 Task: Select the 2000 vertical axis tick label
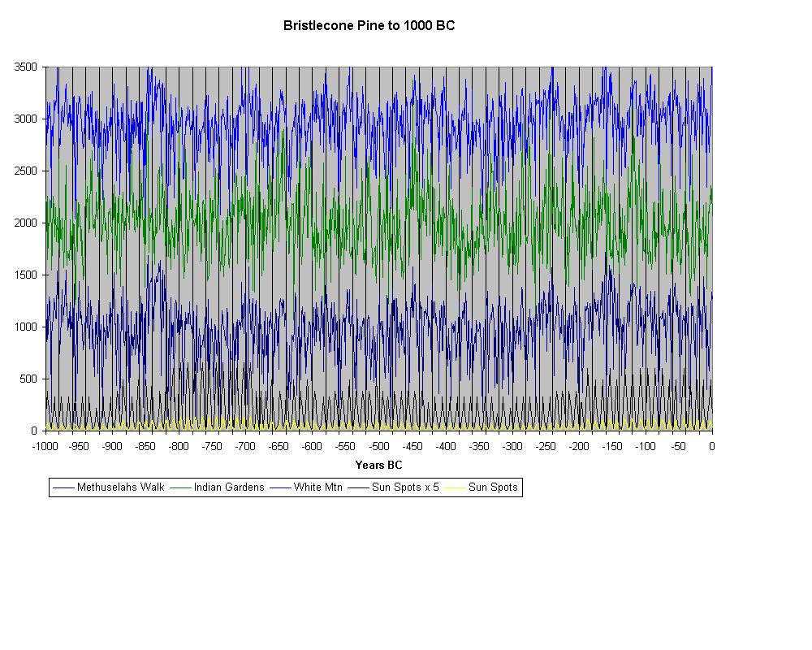tap(25, 223)
